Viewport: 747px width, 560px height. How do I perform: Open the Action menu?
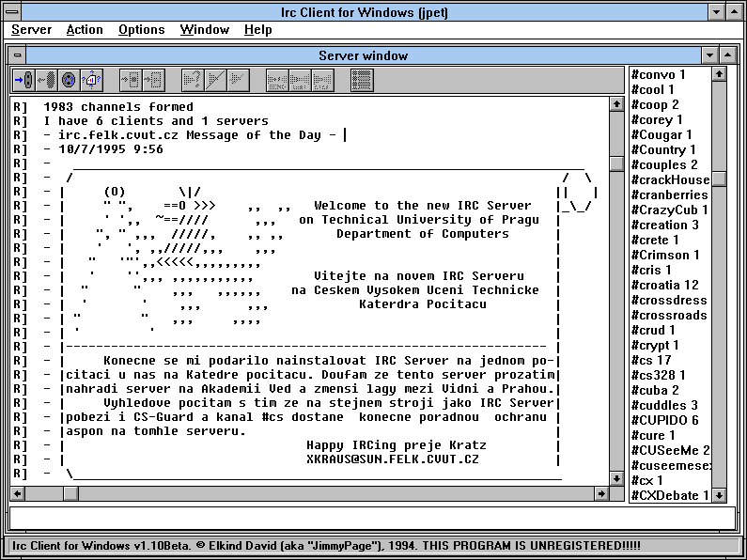(x=85, y=30)
